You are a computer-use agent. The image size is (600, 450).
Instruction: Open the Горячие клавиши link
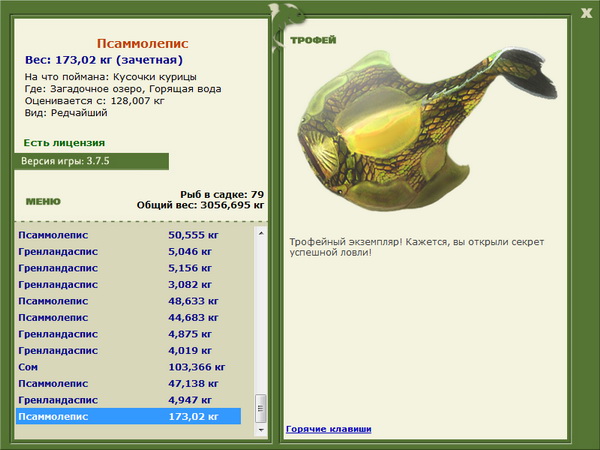(x=329, y=429)
